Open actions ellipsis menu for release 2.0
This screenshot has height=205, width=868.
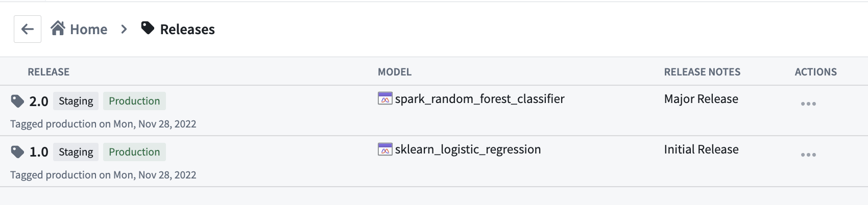(808, 104)
